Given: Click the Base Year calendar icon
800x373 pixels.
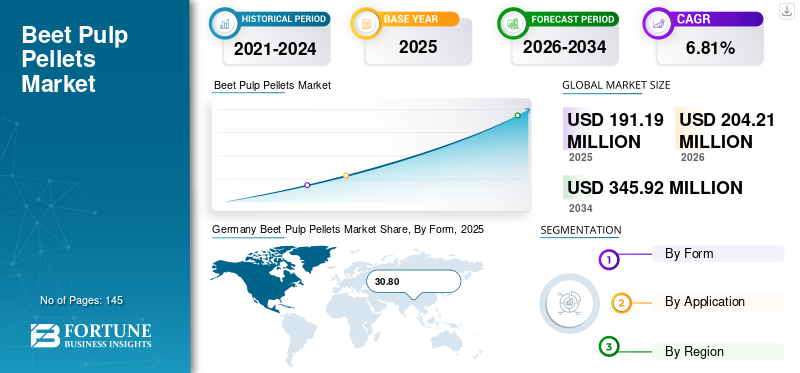Looking at the screenshot, I should coord(365,23).
